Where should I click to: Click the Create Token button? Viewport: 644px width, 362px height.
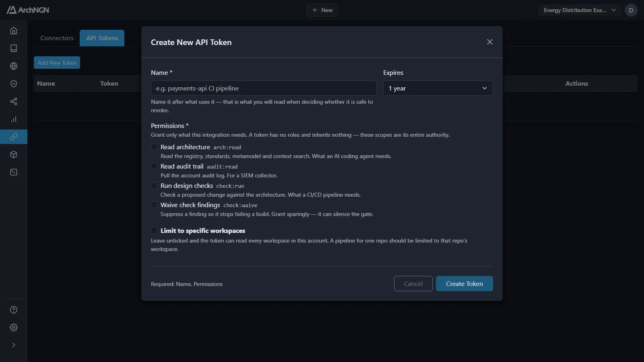tap(464, 284)
